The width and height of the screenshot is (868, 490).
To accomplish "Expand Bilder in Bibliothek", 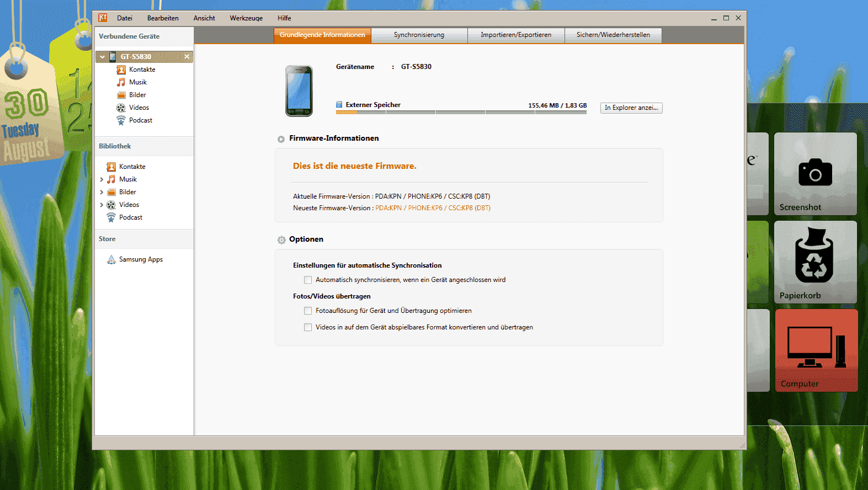I will pyautogui.click(x=102, y=192).
